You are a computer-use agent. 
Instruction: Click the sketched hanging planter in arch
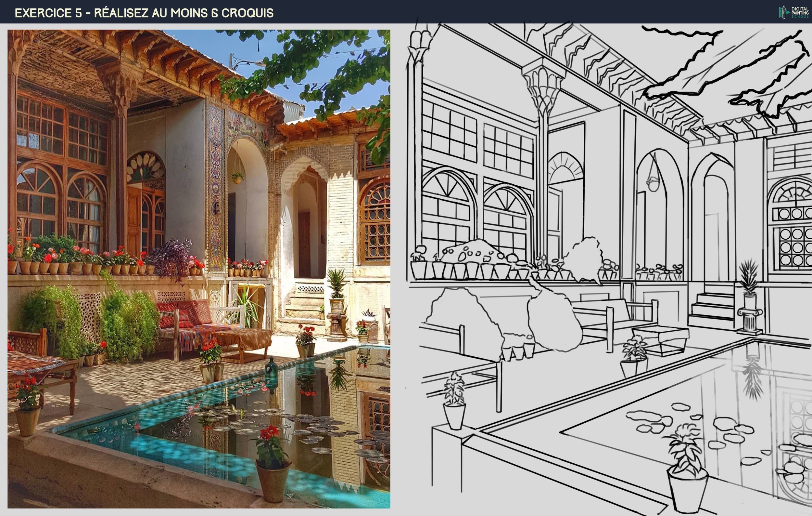coord(653,184)
